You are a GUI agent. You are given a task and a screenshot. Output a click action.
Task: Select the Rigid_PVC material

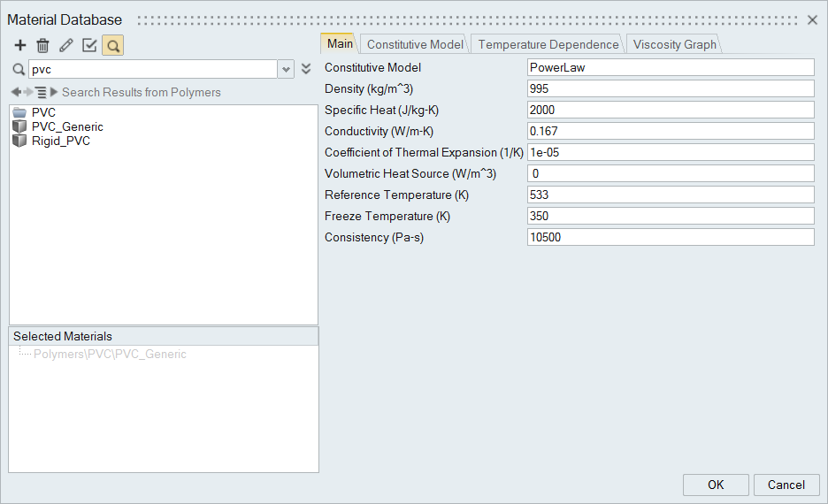pos(60,141)
